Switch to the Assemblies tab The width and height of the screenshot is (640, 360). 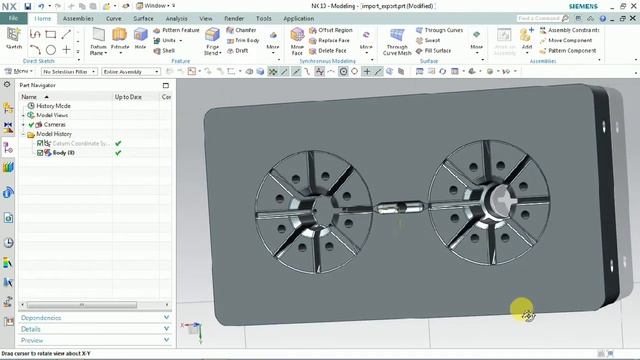[x=78, y=19]
